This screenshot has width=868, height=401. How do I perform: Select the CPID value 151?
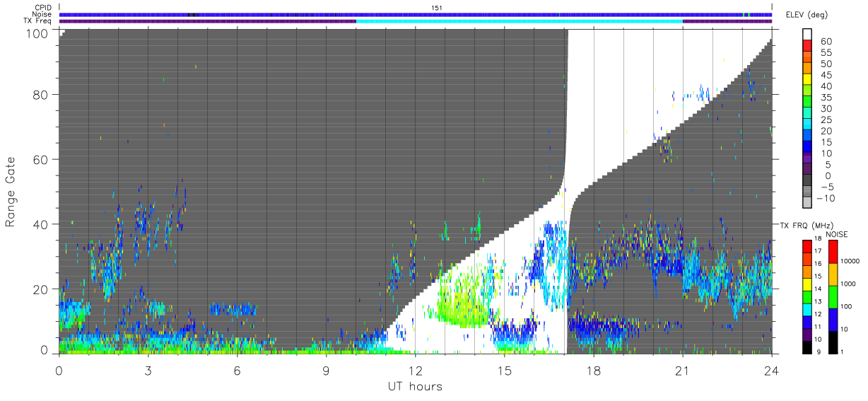pos(437,7)
